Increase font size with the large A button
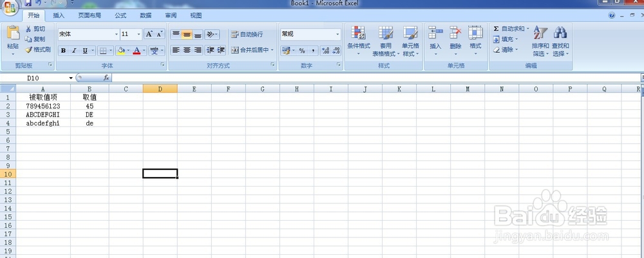The height and width of the screenshot is (258, 644). [149, 34]
